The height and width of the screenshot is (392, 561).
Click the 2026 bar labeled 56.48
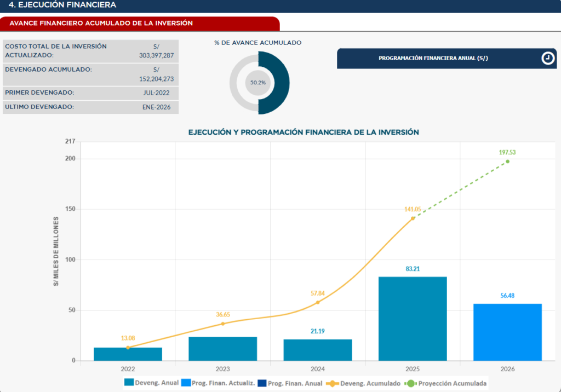[507, 332]
